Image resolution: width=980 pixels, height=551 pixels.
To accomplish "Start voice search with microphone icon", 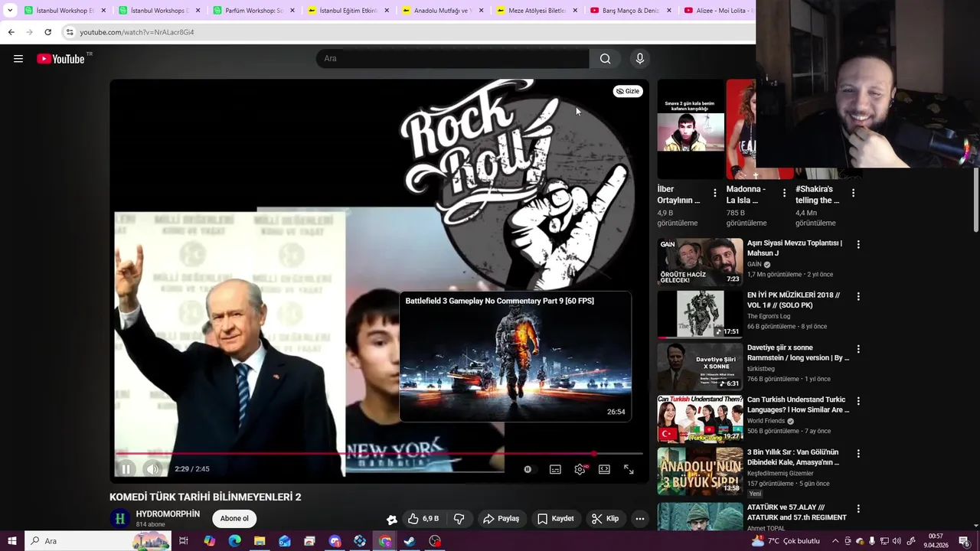I will [640, 59].
